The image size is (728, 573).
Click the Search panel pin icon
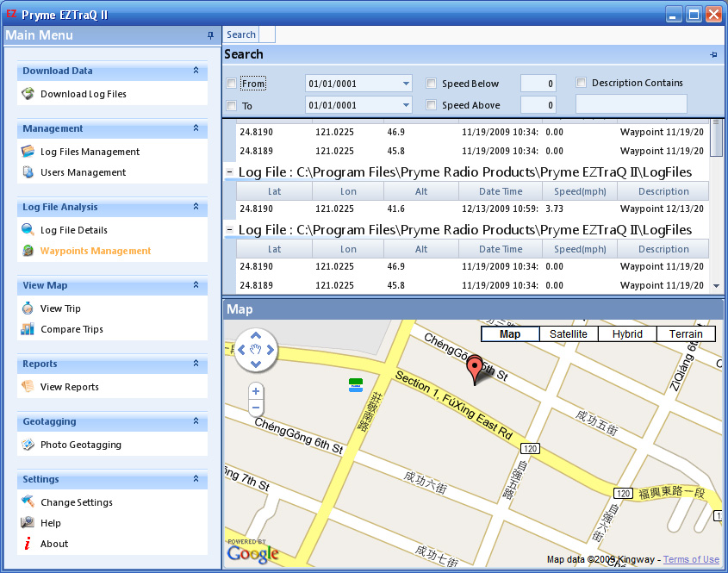click(713, 55)
